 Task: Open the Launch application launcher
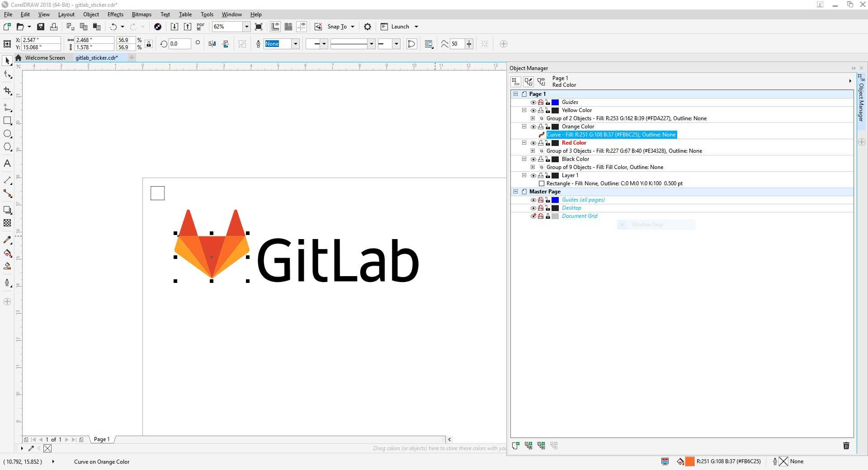[x=399, y=27]
